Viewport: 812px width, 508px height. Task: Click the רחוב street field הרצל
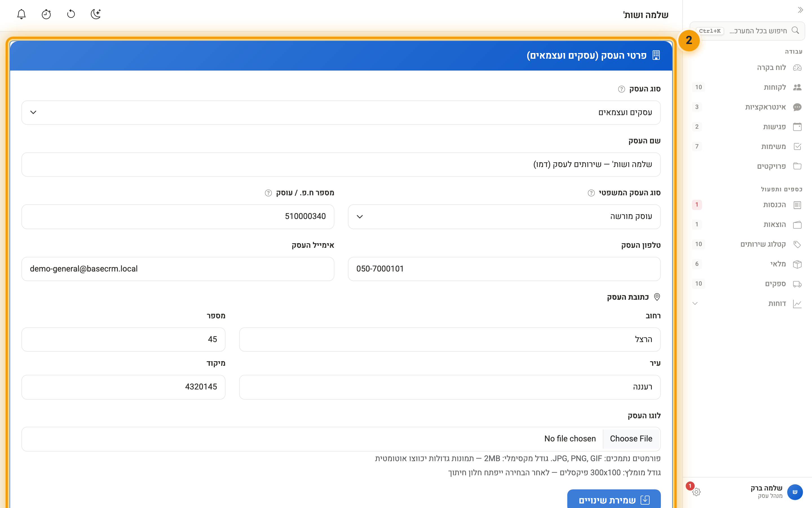point(450,340)
